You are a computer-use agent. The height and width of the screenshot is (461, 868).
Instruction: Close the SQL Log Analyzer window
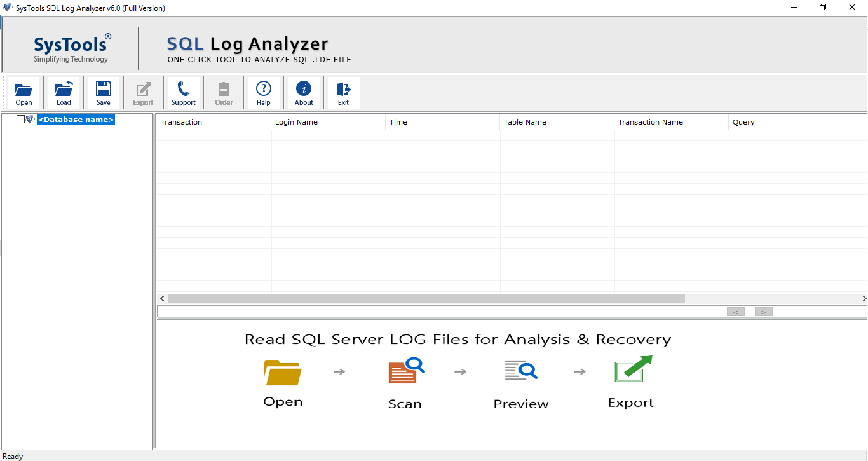[x=853, y=8]
